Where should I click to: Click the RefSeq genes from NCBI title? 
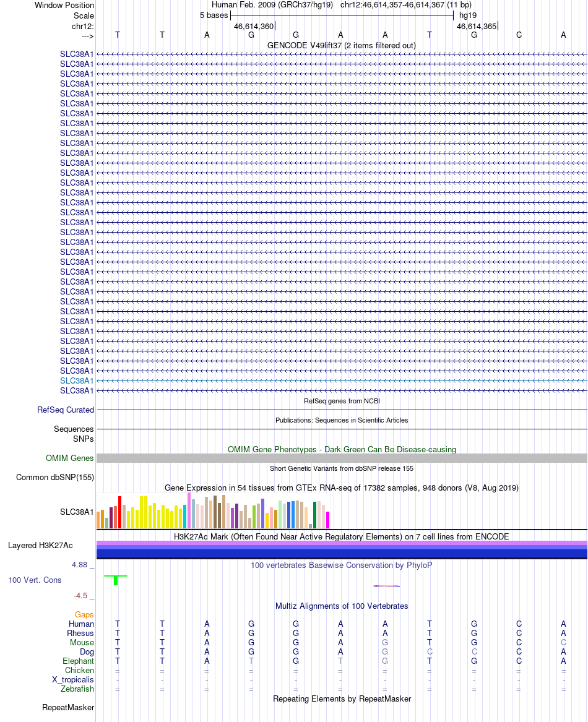tap(342, 401)
